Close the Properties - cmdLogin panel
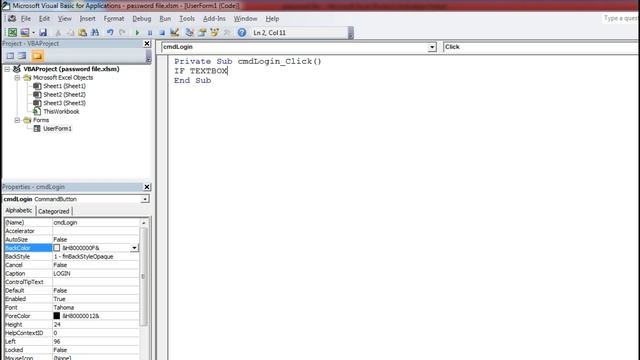Image resolution: width=640 pixels, height=360 pixels. click(x=147, y=187)
